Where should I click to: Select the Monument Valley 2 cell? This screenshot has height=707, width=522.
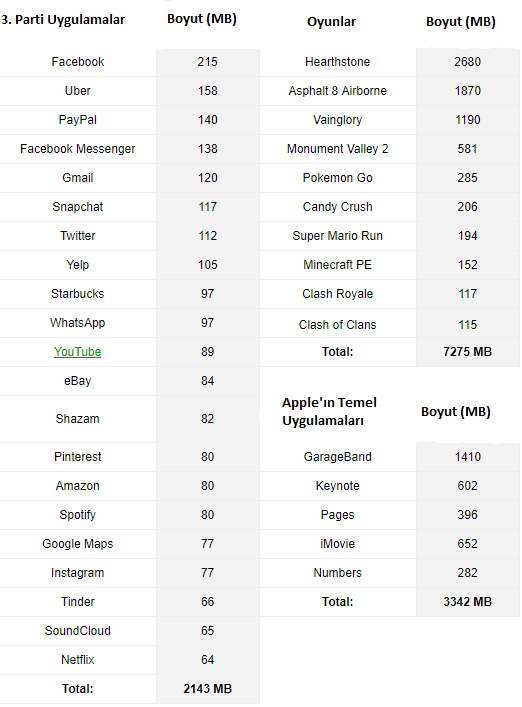tap(338, 149)
